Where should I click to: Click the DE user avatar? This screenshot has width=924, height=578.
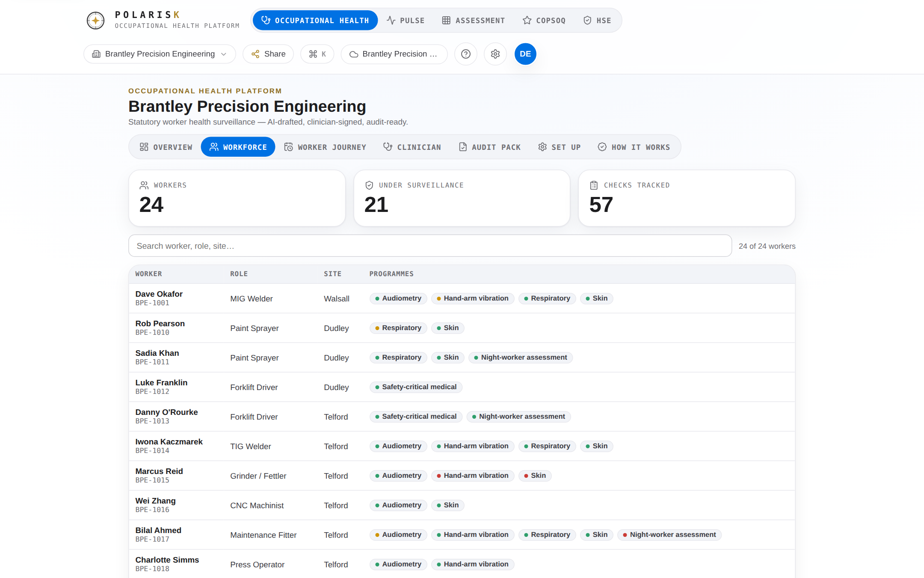point(525,54)
